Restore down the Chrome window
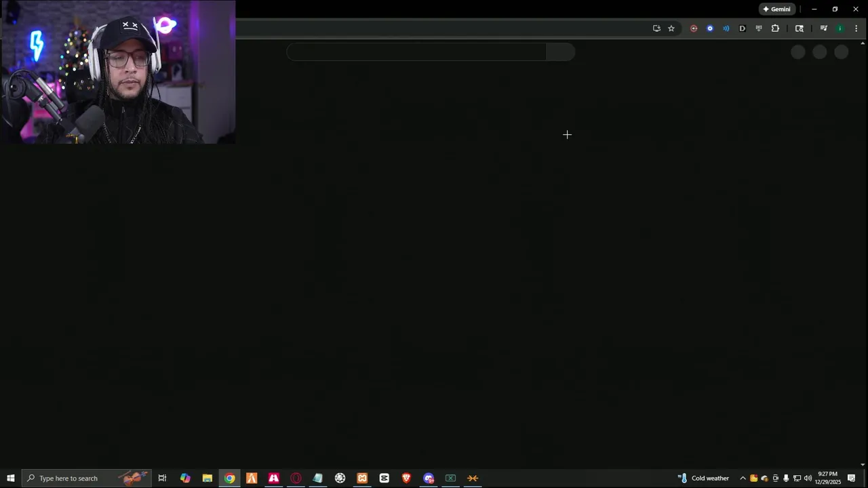This screenshot has height=488, width=868. coord(835,9)
